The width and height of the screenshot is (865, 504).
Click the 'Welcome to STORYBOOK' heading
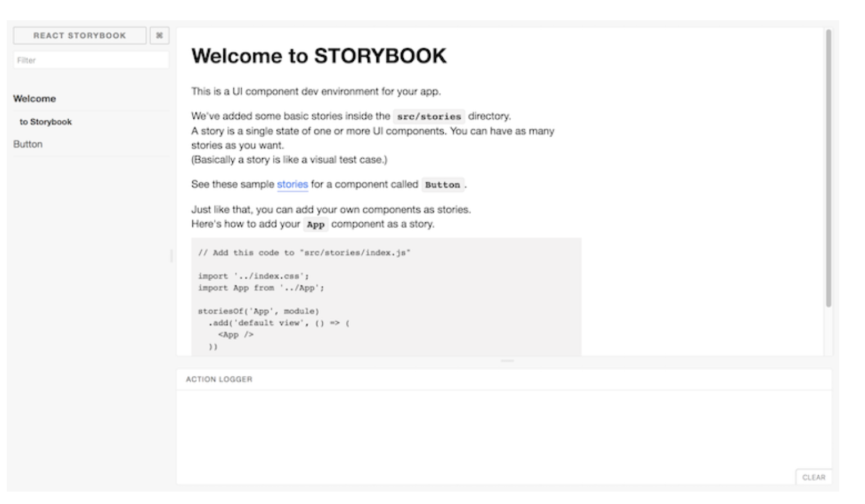pos(319,56)
